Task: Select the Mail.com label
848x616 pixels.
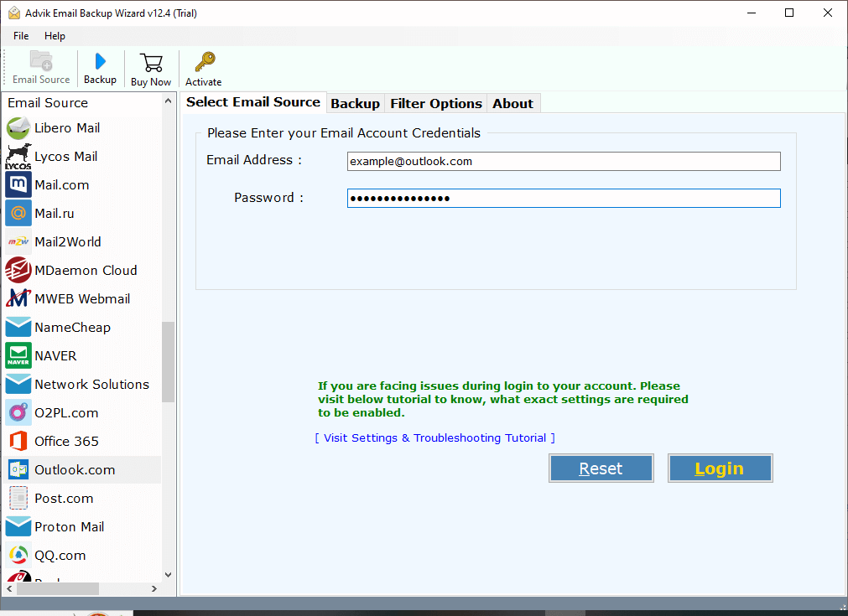Action: tap(62, 184)
